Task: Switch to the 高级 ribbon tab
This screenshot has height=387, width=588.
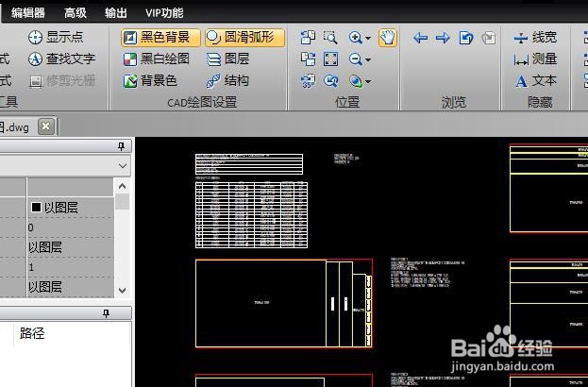Action: [x=75, y=13]
